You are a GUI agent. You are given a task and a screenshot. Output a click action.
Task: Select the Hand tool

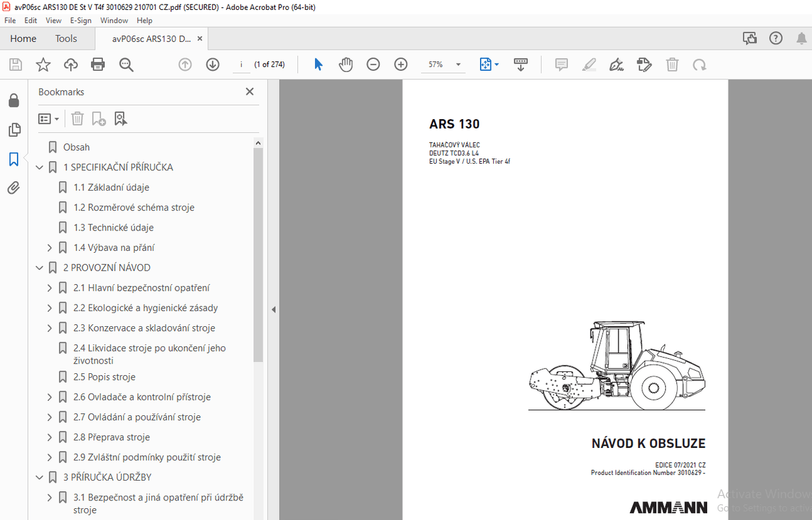[345, 64]
